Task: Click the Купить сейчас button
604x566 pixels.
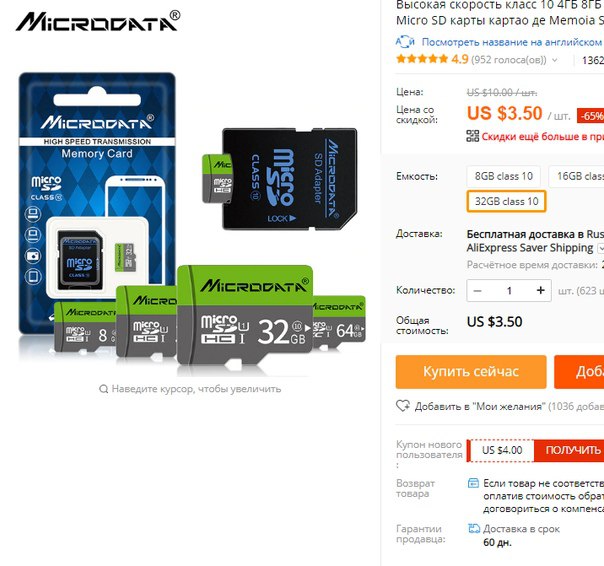Action: point(471,372)
